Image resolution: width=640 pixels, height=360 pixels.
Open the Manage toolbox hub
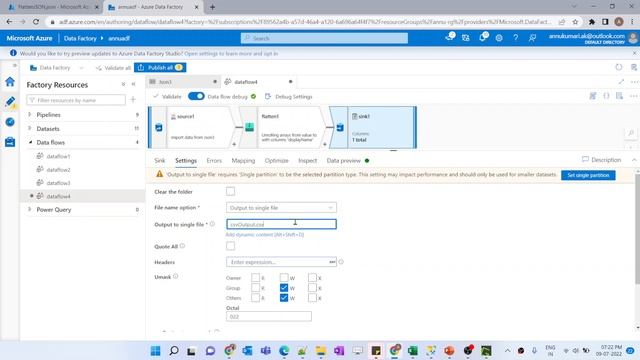pyautogui.click(x=10, y=142)
